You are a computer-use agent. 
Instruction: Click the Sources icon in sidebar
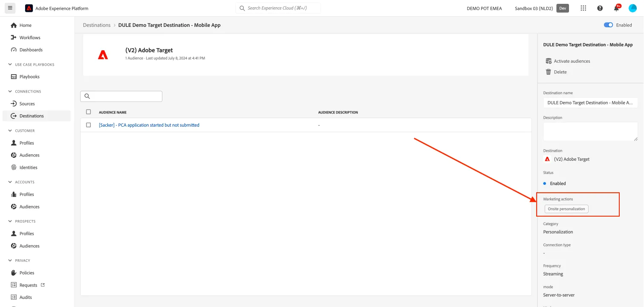14,104
